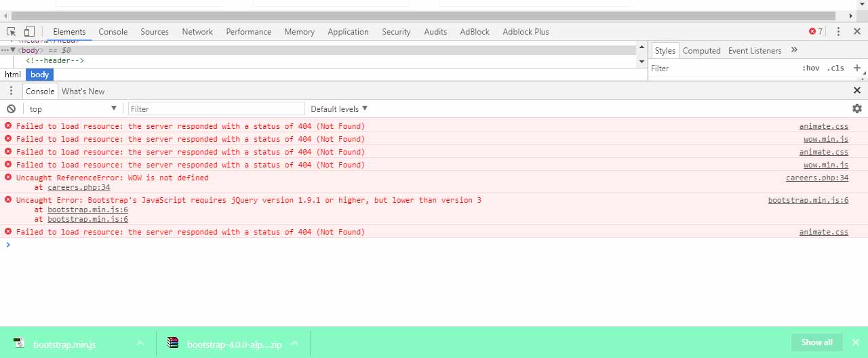Click the header comment node in Elements
The width and height of the screenshot is (868, 358).
click(55, 60)
